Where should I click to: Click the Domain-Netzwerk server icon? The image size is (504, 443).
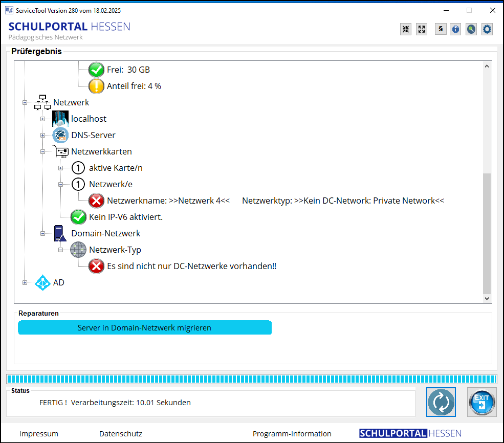click(x=60, y=233)
